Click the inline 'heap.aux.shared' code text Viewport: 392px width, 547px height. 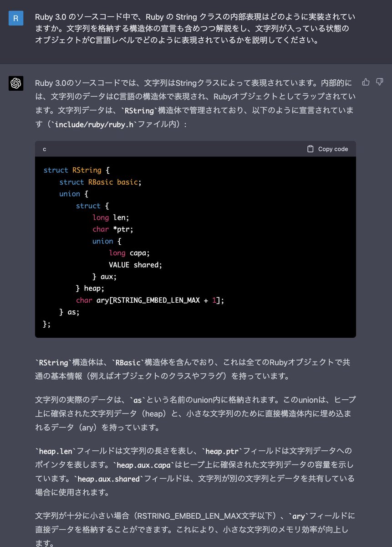(109, 479)
